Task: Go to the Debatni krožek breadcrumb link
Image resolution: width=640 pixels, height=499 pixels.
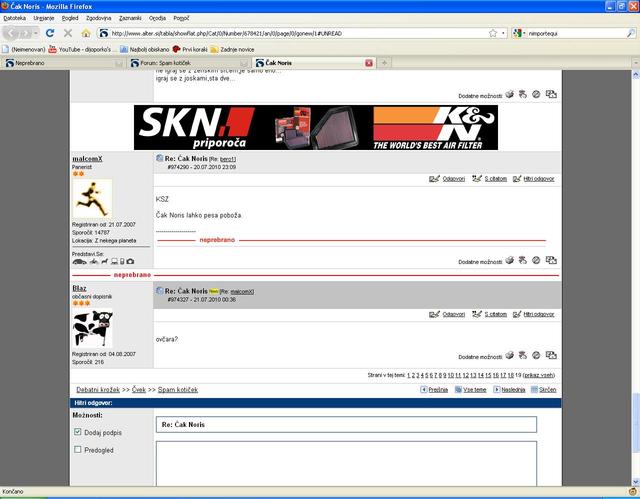Action: (x=98, y=390)
